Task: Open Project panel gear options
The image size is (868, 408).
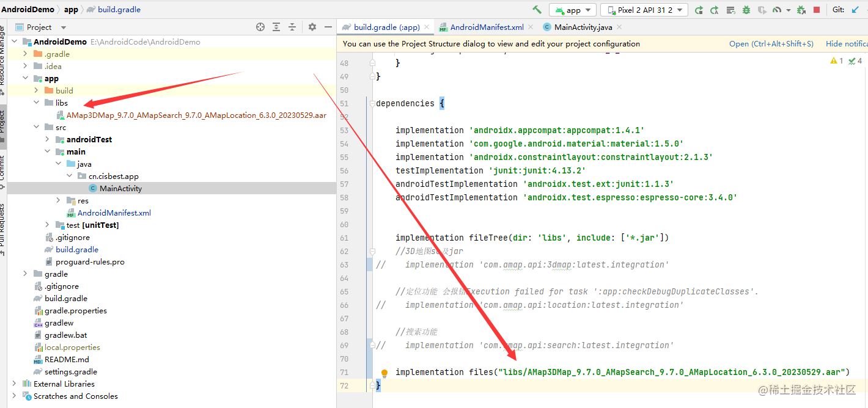Action: pyautogui.click(x=312, y=27)
